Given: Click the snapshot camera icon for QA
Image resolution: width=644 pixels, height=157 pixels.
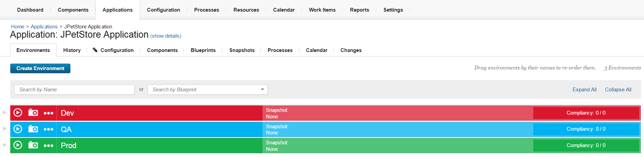Looking at the screenshot, I should coord(33,129).
